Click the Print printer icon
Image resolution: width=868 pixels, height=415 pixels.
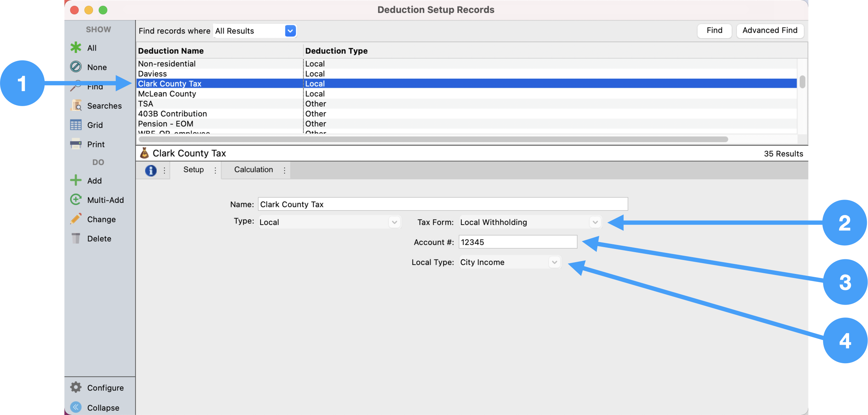(76, 144)
